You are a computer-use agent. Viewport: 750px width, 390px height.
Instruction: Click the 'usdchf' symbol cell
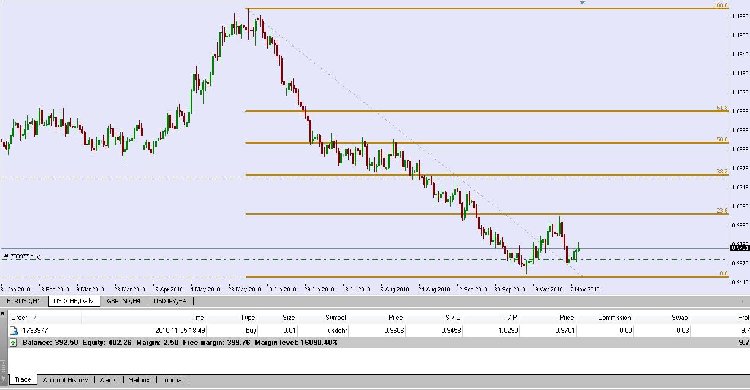[337, 330]
